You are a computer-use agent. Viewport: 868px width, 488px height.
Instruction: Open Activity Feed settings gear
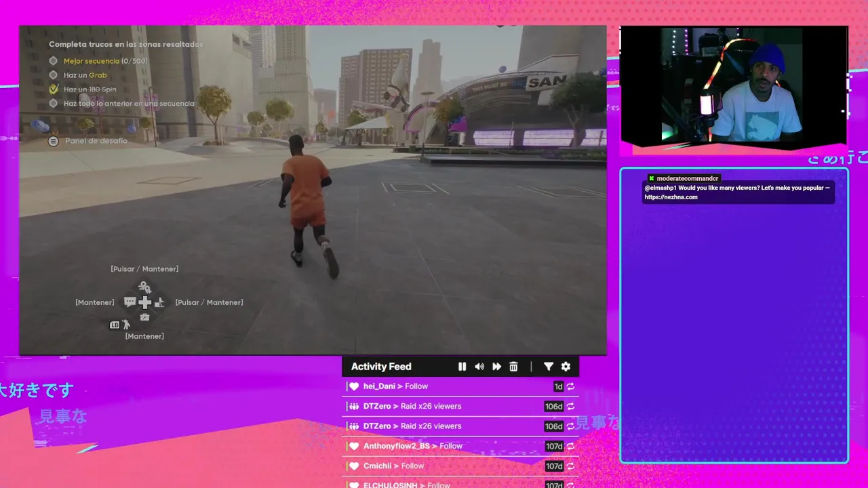pos(566,367)
